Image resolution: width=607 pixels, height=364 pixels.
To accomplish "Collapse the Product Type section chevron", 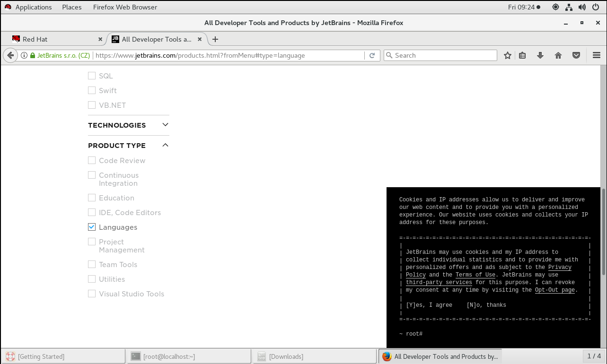I will tap(165, 145).
